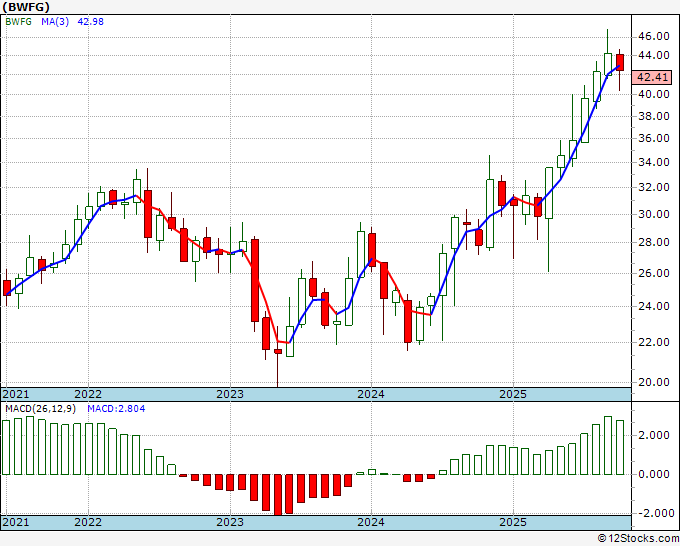
Task: Click the BWFG legend label in the price chart
Action: [x=18, y=22]
